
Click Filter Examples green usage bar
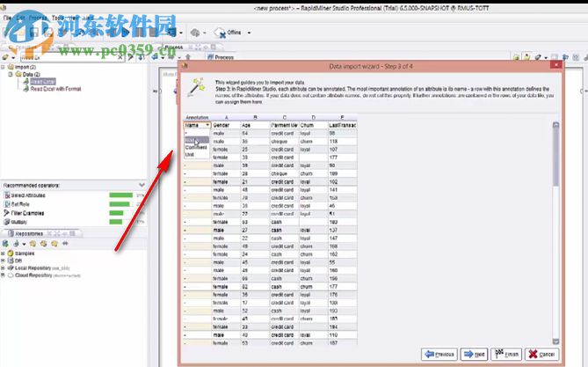pos(116,213)
